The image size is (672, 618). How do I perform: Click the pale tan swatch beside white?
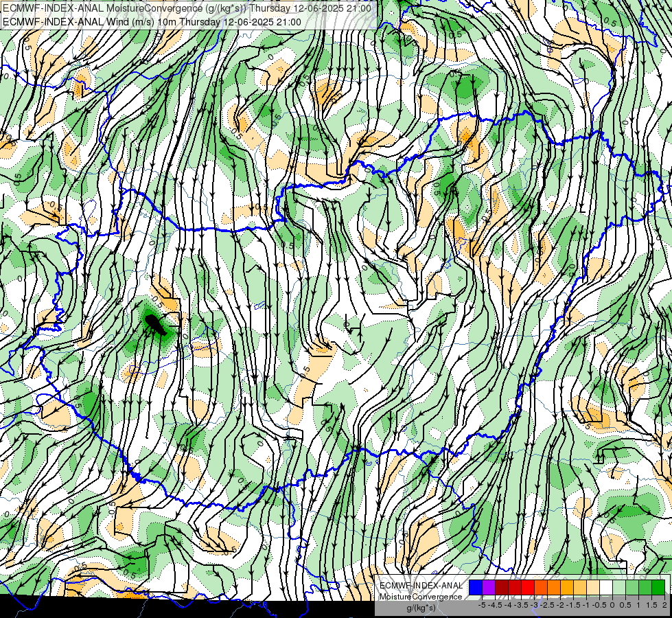tap(593, 587)
